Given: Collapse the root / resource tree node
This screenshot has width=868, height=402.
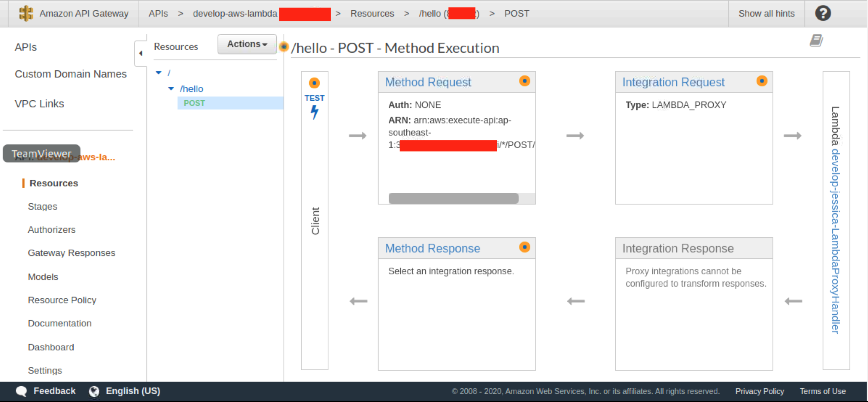Looking at the screenshot, I should pyautogui.click(x=159, y=73).
